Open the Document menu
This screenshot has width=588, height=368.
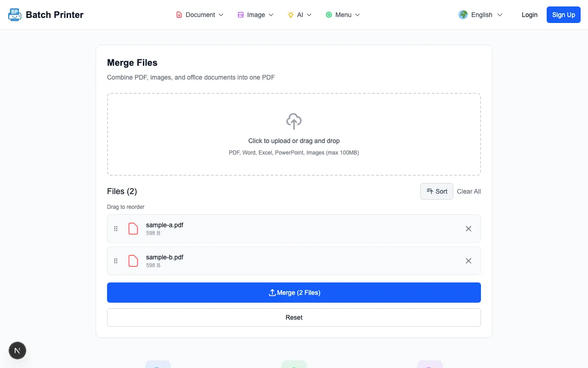click(200, 15)
